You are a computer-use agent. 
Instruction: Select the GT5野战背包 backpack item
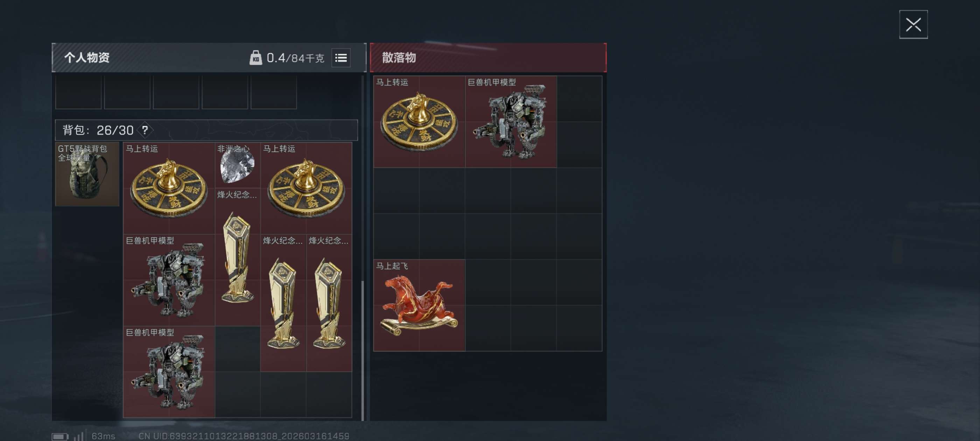coord(87,174)
